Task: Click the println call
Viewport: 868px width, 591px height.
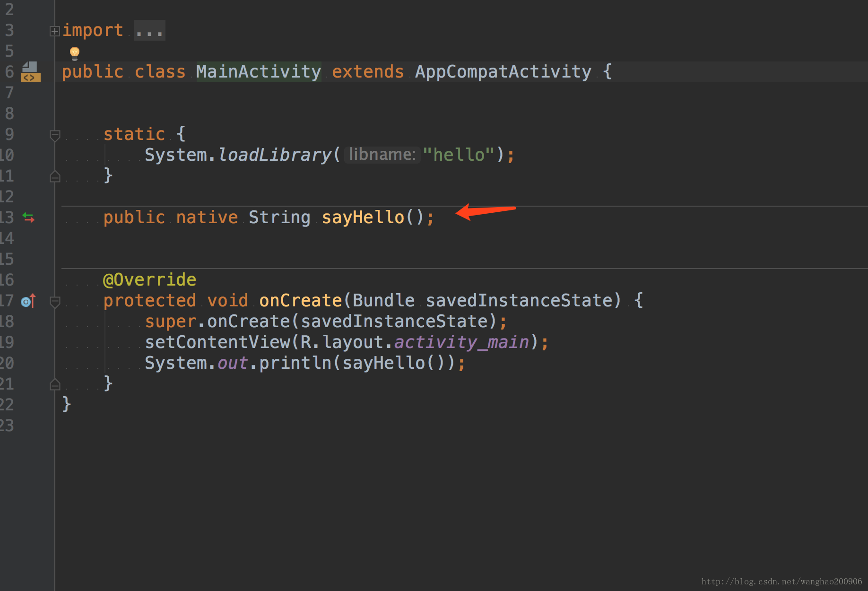Action: pyautogui.click(x=295, y=363)
